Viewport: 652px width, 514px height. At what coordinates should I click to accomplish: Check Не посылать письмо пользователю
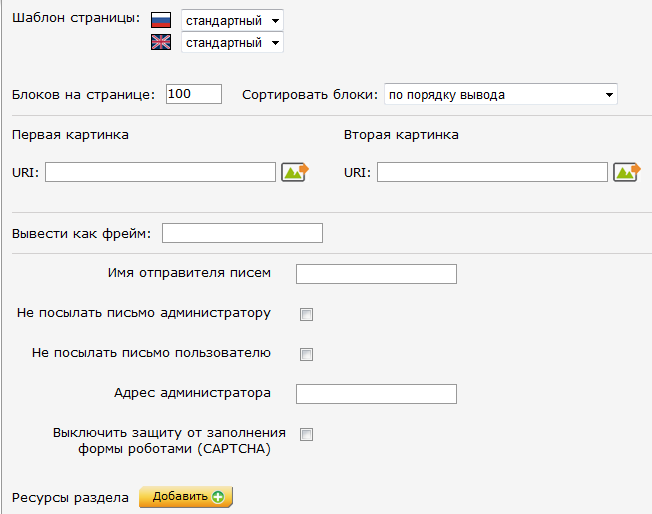point(306,354)
